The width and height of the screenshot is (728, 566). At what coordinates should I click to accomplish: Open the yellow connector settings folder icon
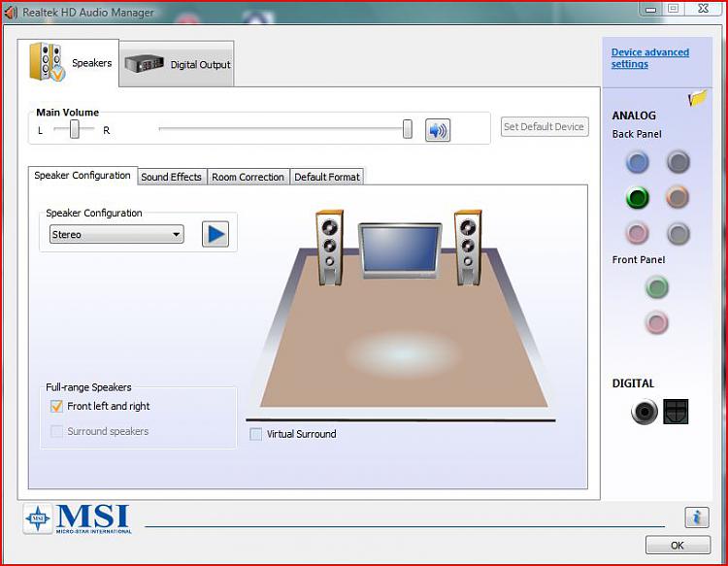click(x=697, y=98)
